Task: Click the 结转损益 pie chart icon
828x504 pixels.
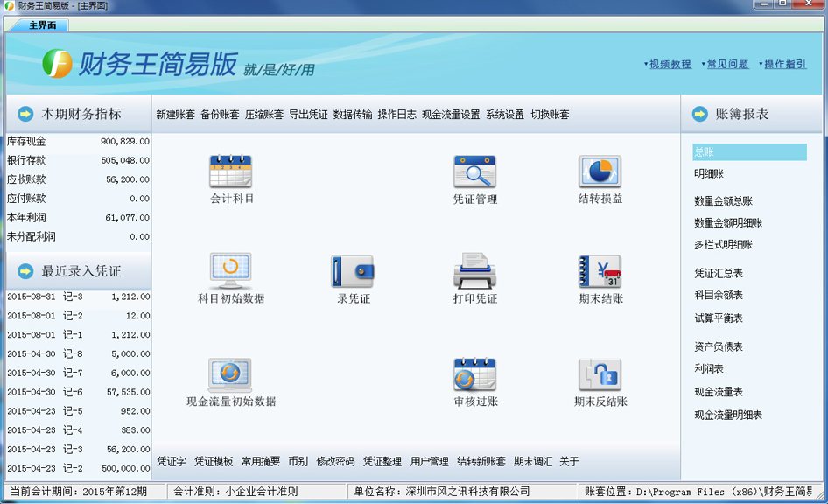Action: [600, 171]
